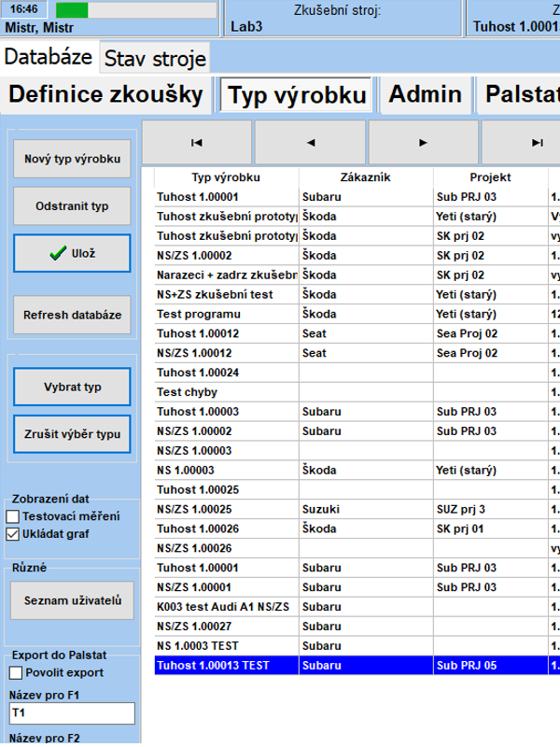This screenshot has width=560, height=747.
Task: Open Definice zkoušky tab
Action: pos(105,94)
